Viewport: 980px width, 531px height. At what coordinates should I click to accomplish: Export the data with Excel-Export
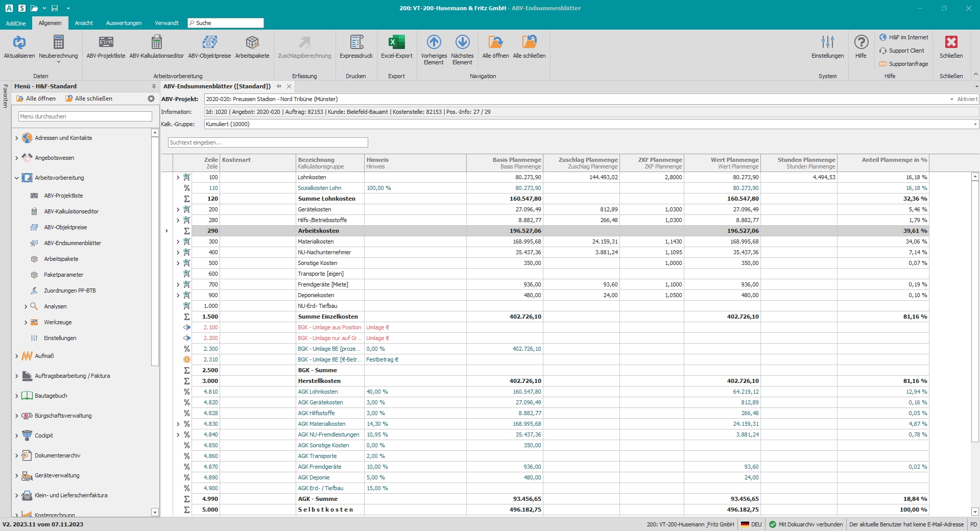pyautogui.click(x=396, y=43)
